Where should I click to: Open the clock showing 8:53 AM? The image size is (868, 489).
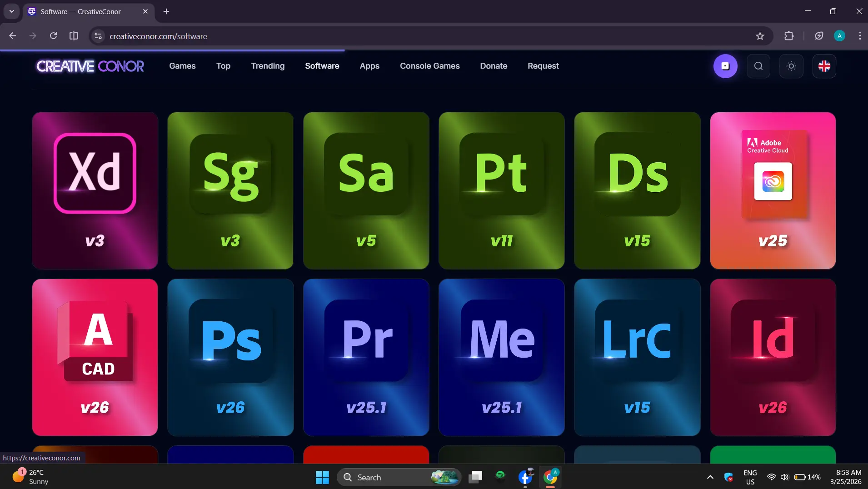(x=845, y=477)
